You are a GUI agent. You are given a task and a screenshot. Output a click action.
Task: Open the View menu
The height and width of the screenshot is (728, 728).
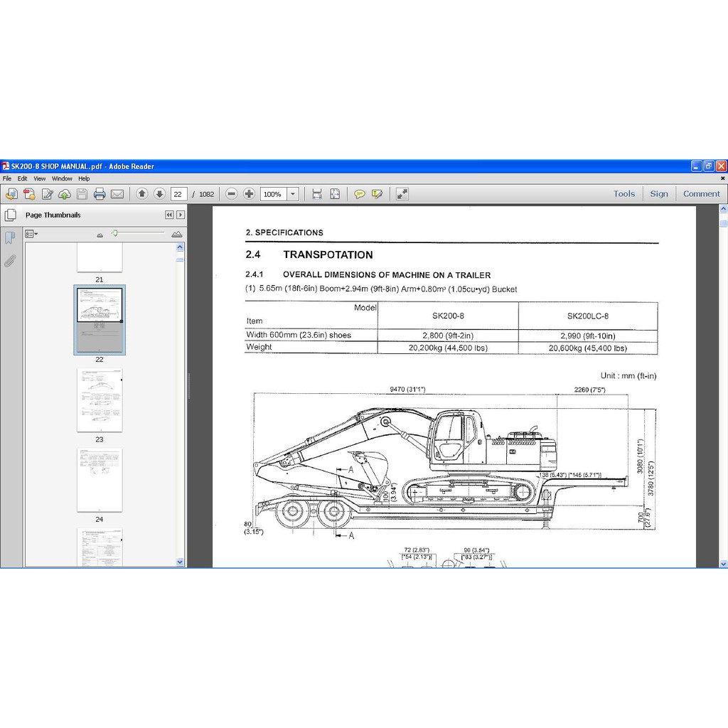coord(39,178)
